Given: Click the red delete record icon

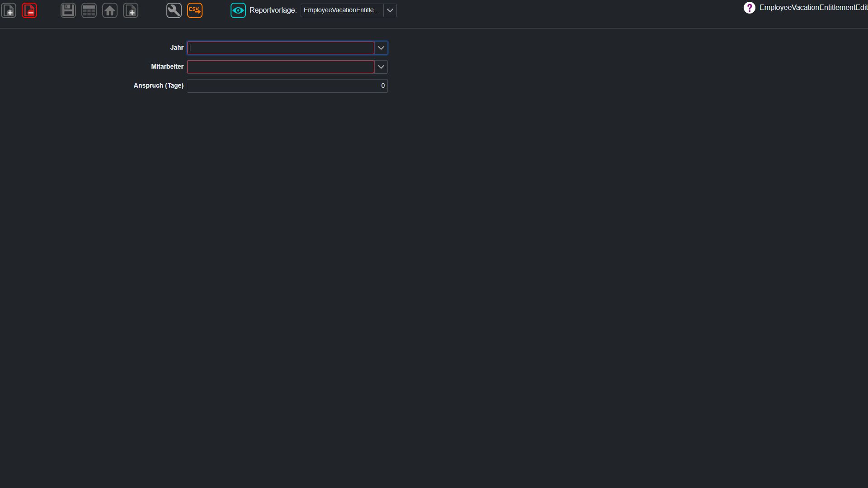Looking at the screenshot, I should pos(29,10).
